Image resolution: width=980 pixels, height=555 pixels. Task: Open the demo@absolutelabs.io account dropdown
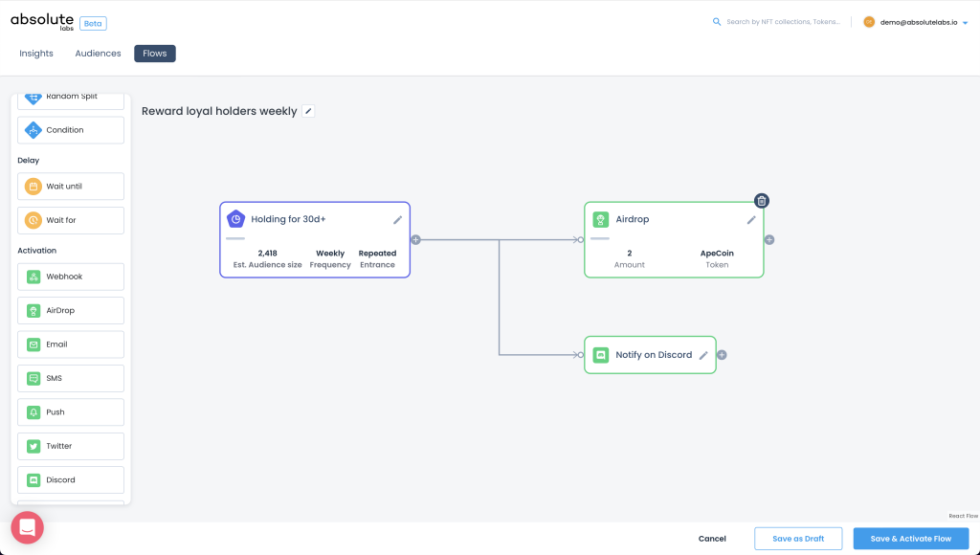click(920, 21)
